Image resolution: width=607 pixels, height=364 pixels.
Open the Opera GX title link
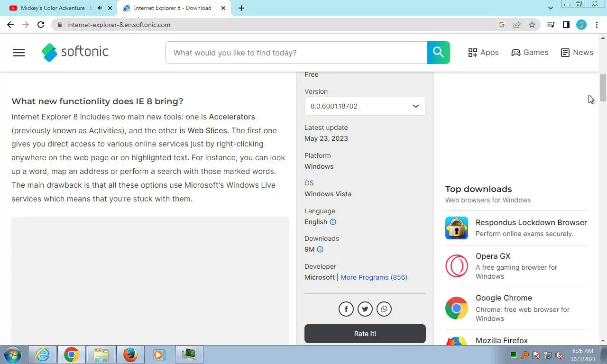[x=493, y=256]
